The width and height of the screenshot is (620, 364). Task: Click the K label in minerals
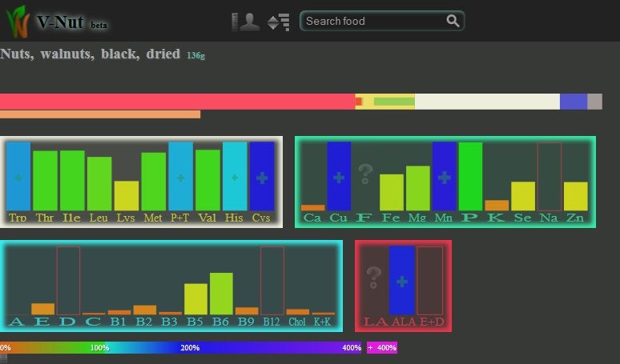click(496, 218)
